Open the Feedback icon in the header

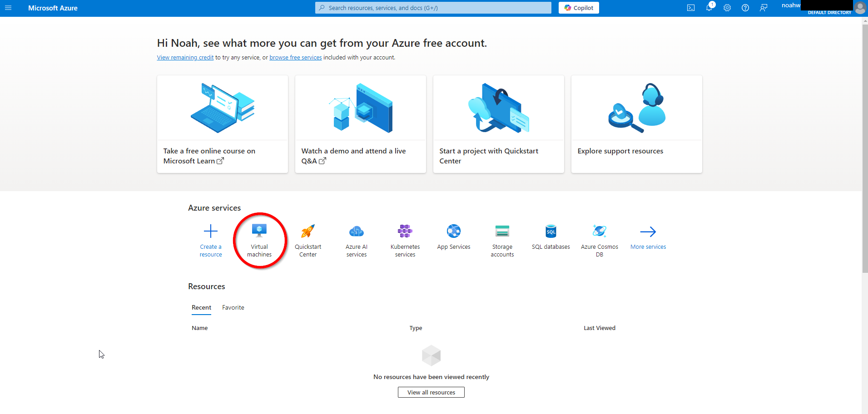pyautogui.click(x=764, y=8)
